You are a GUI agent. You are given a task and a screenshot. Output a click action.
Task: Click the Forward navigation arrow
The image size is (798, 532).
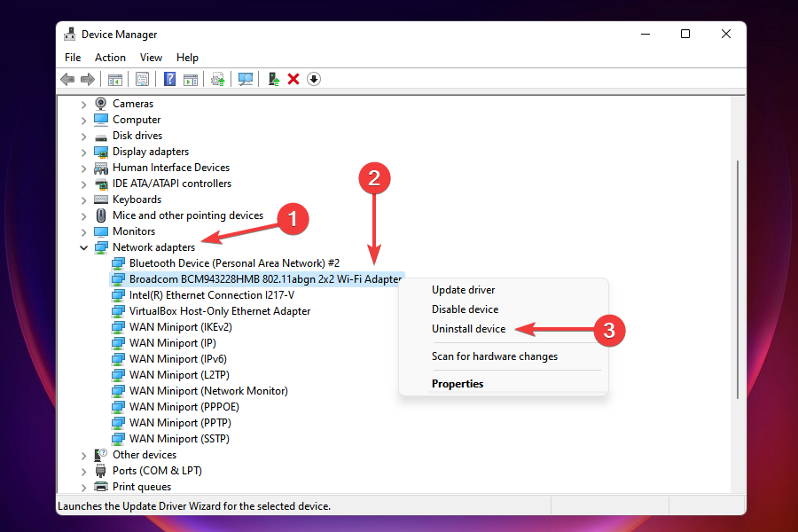pyautogui.click(x=88, y=79)
